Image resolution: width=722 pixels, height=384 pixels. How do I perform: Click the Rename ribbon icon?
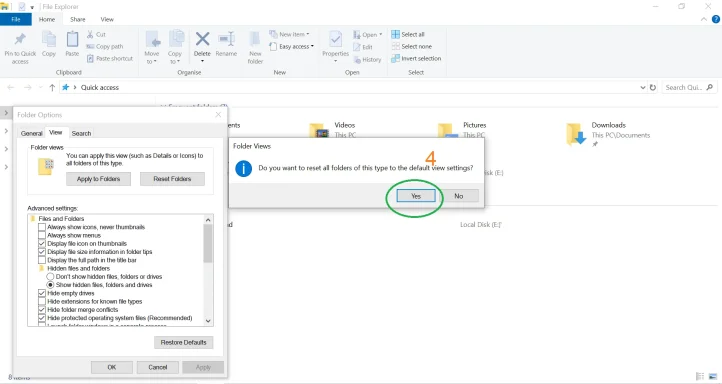click(227, 39)
